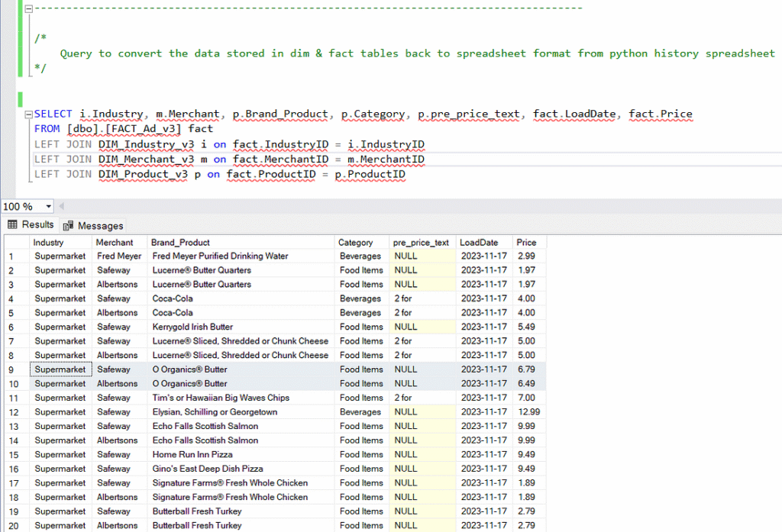Click the Albertsons merchant cell in row 3
This screenshot has width=782, height=532.
[119, 285]
